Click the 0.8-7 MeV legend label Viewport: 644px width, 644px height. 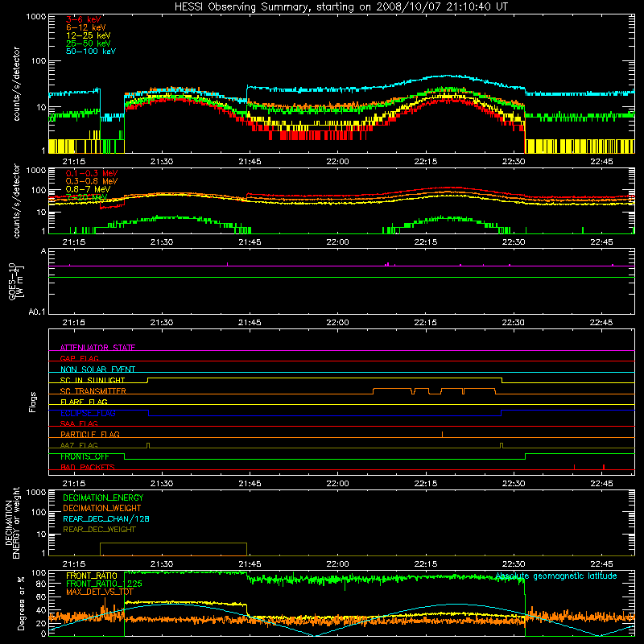pos(88,189)
